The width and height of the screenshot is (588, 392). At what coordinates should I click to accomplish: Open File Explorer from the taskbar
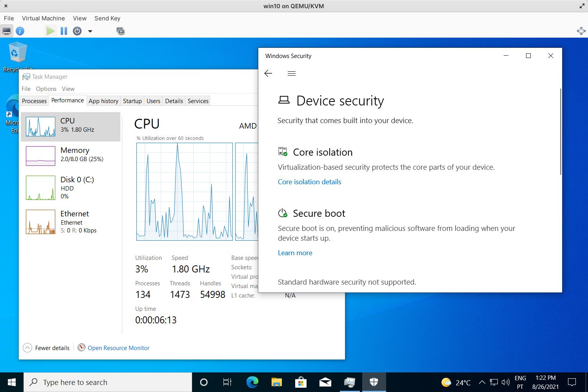(x=277, y=382)
